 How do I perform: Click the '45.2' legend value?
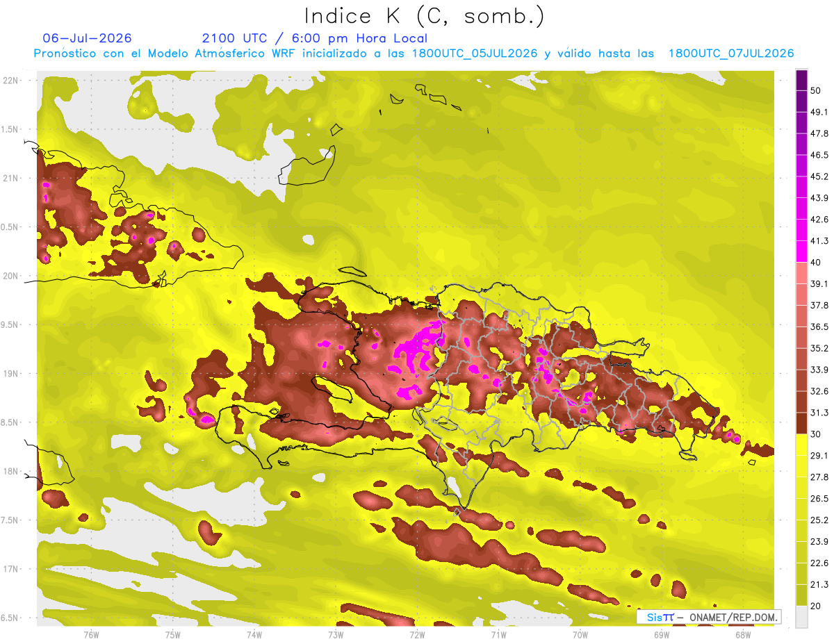(820, 176)
